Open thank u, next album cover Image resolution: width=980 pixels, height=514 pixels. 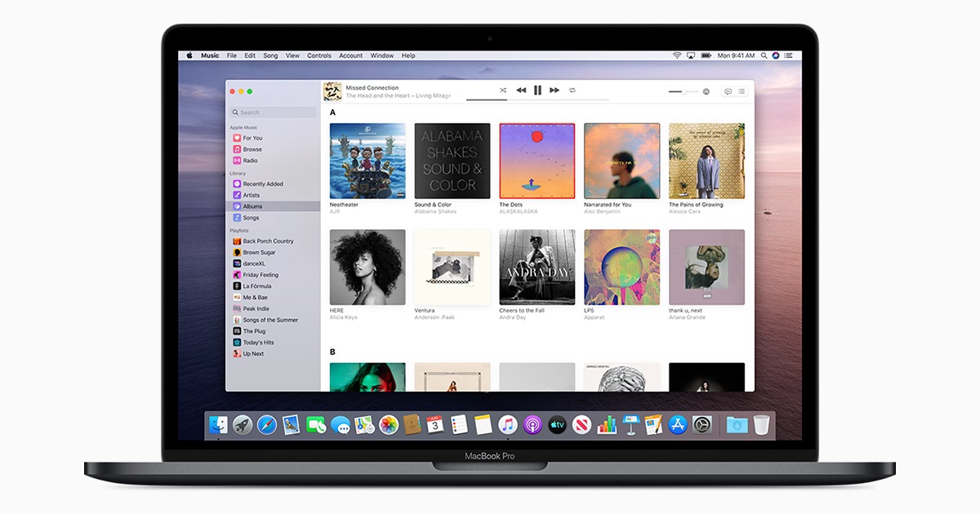[707, 267]
